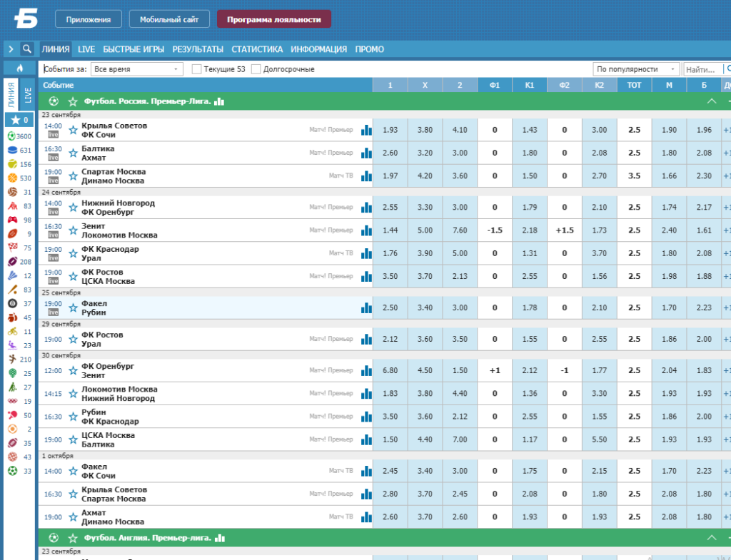Open СТАТИСТИКА menu item

(x=257, y=49)
